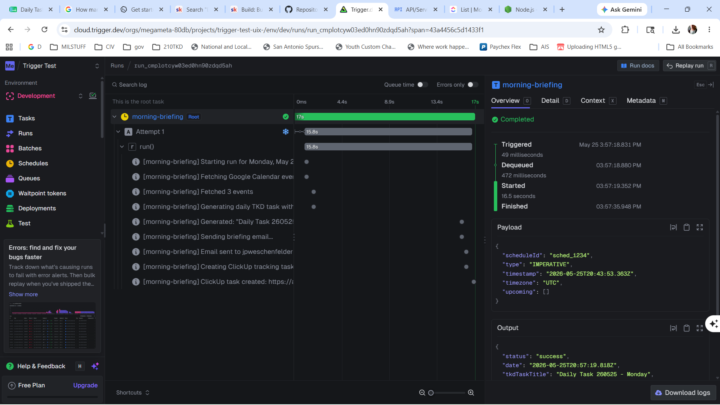Open the Development environment dropdown
Screen dimensions: 720x405
(x=44, y=96)
